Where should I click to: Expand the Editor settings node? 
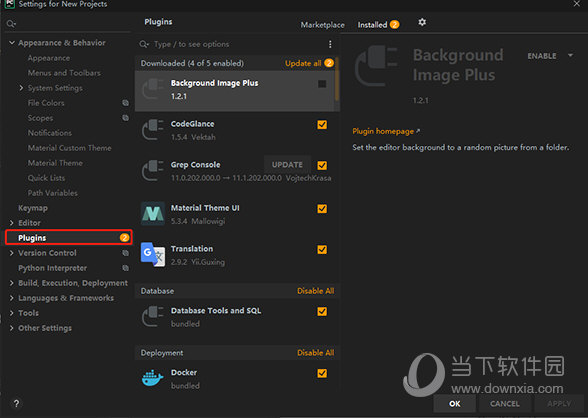12,223
